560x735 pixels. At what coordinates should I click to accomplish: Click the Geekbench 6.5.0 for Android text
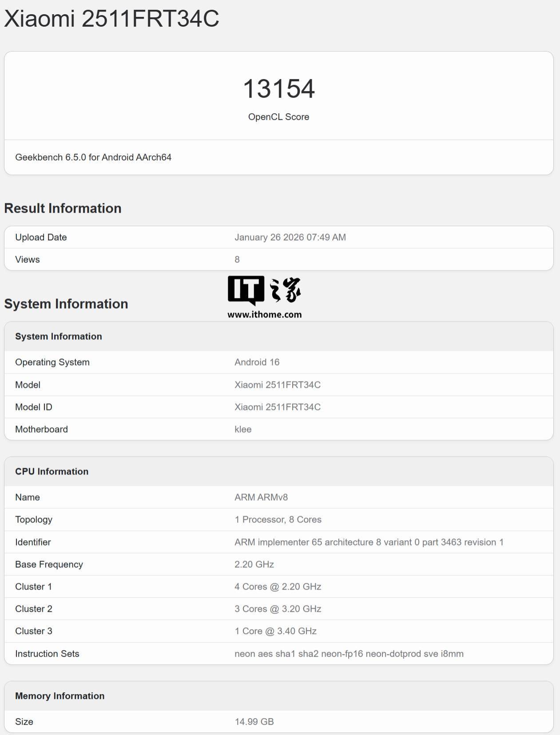click(93, 157)
